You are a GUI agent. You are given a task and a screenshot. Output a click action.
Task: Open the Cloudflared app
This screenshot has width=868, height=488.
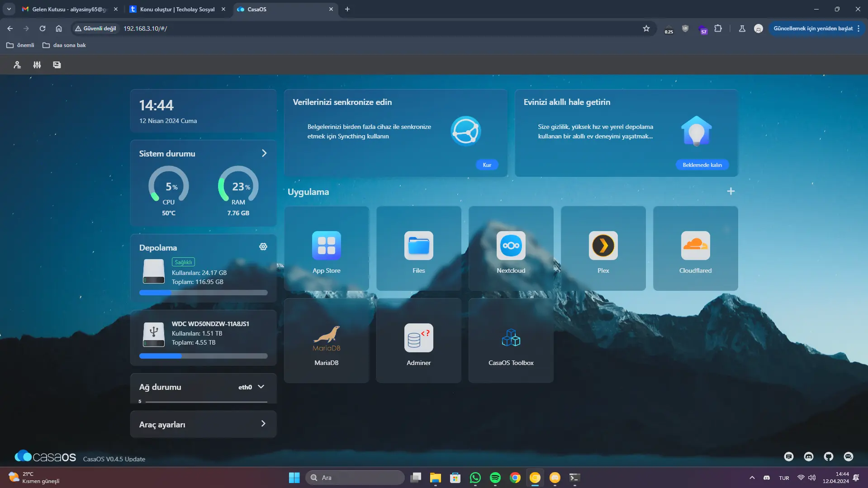(x=696, y=248)
